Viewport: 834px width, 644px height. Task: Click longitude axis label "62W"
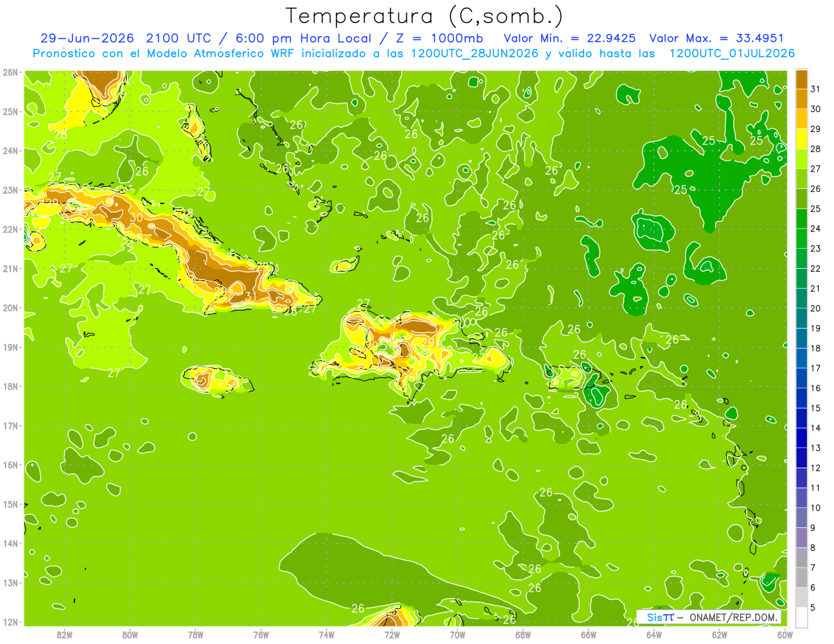pos(719,634)
